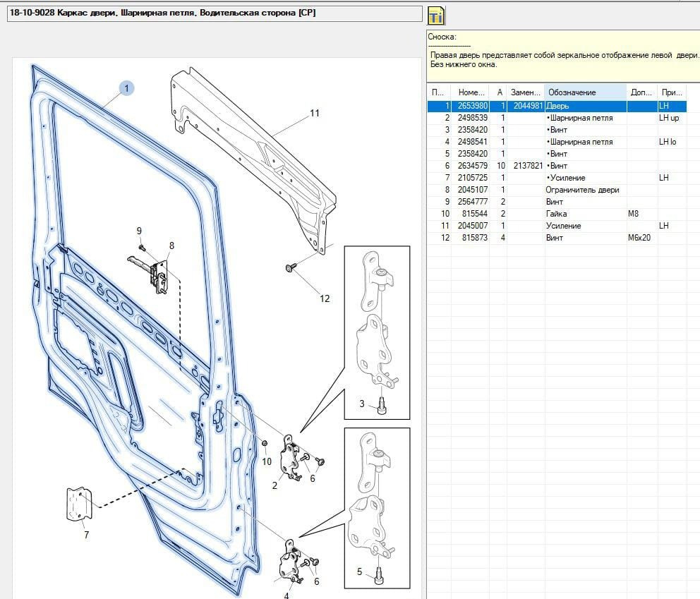This screenshot has width=700, height=599.
Task: Open upper hinge detail inset with callout 3
Action: (x=377, y=332)
